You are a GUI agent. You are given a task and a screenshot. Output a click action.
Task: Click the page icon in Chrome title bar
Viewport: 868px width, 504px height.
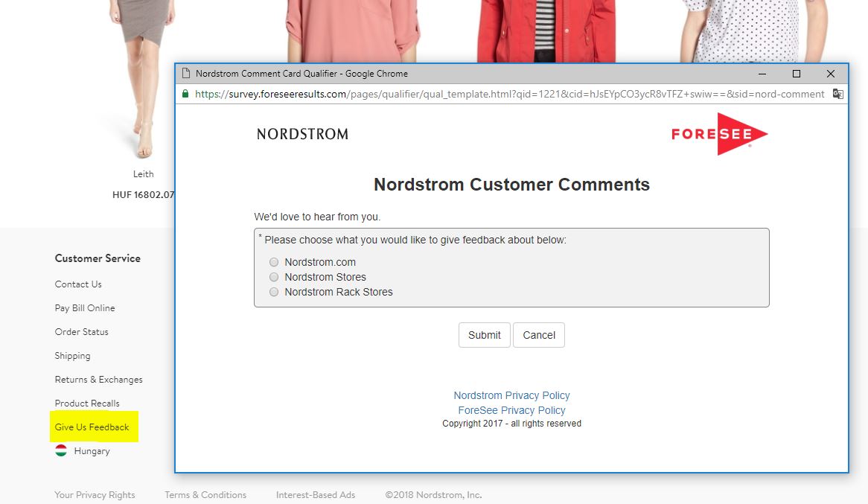pos(187,73)
